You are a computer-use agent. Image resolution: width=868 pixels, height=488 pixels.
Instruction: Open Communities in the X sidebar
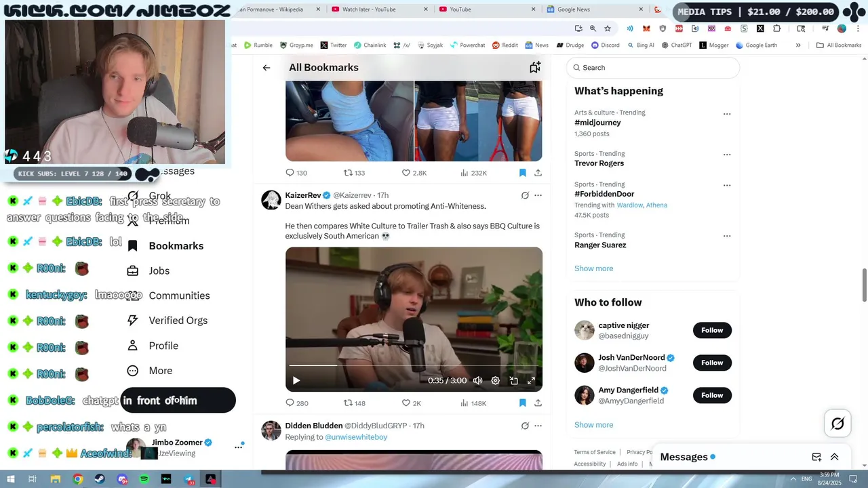click(168, 296)
